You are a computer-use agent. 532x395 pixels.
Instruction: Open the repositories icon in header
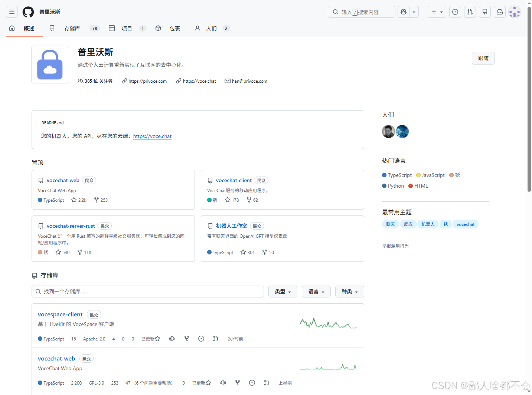pyautogui.click(x=485, y=12)
